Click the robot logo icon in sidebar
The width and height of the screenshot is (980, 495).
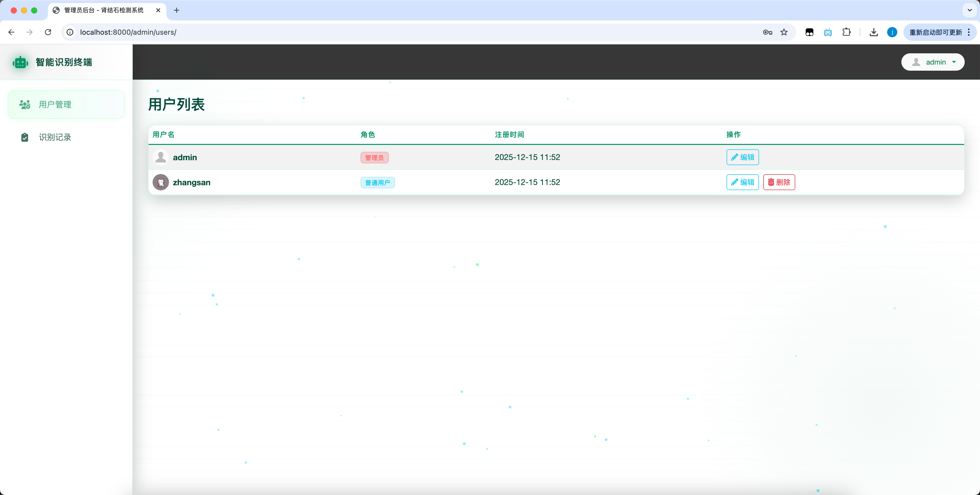point(20,62)
